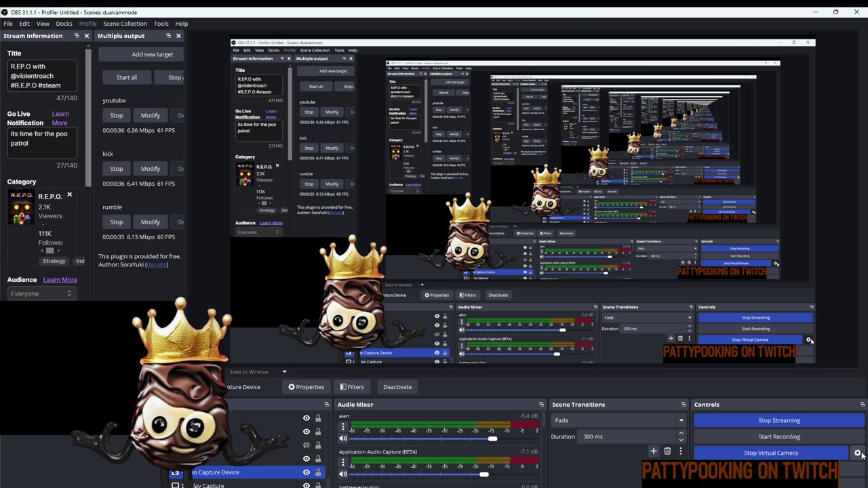The height and width of the screenshot is (488, 868).
Task: Toggle visibility of the top source row
Action: (307, 418)
